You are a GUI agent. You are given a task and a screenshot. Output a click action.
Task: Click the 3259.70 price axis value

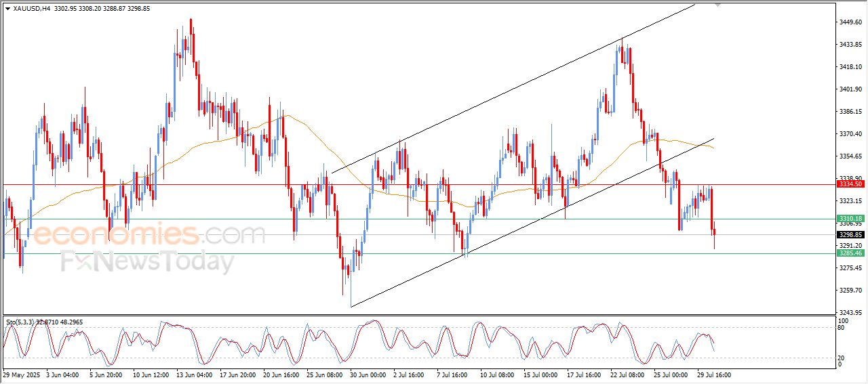[850, 291]
